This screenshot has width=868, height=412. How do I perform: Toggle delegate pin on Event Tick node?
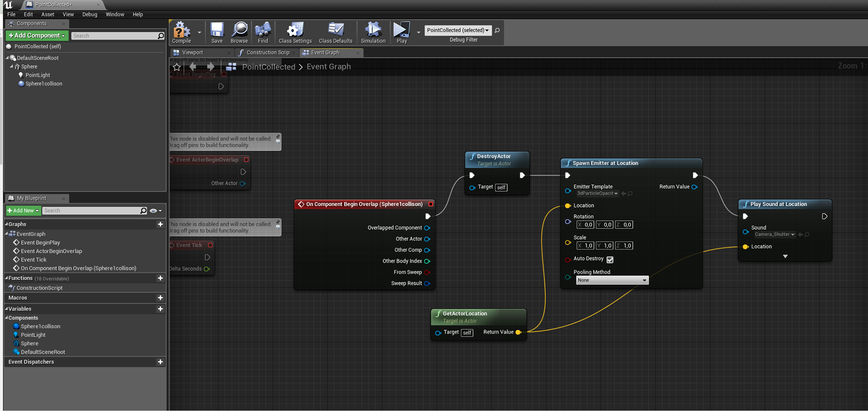(x=210, y=245)
